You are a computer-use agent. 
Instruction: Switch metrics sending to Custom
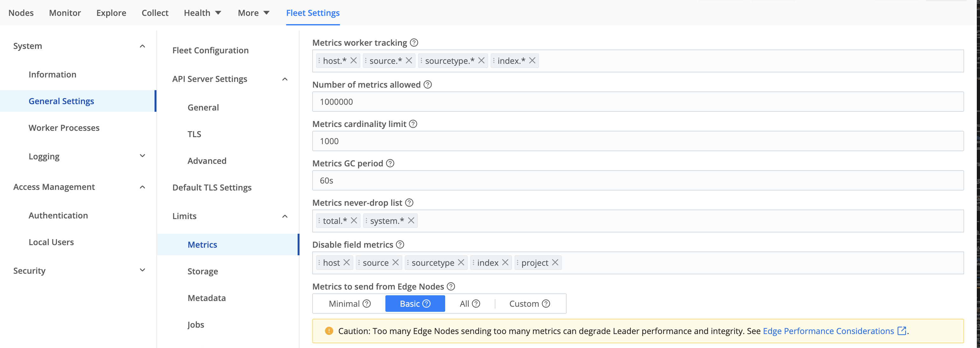coord(525,304)
